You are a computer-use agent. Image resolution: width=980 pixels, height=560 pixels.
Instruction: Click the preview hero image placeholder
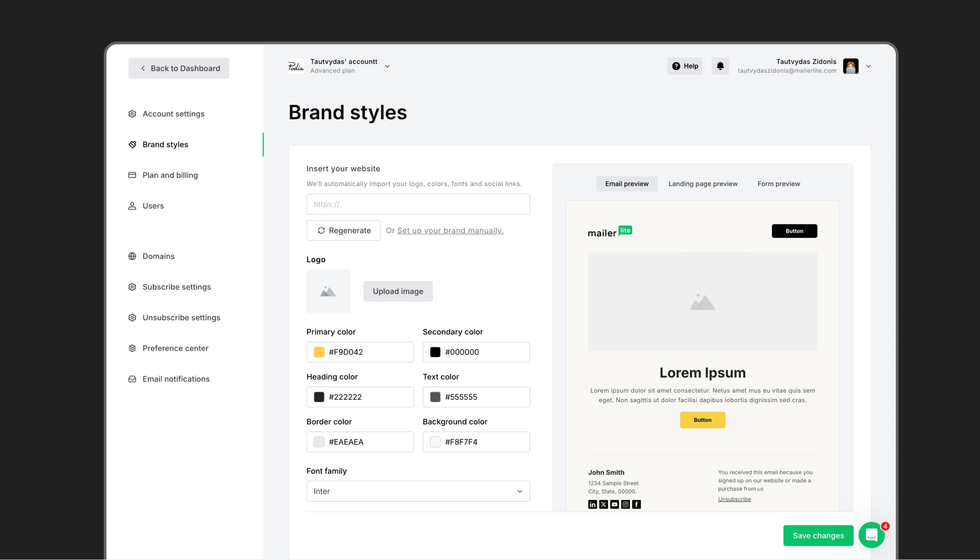[702, 302]
